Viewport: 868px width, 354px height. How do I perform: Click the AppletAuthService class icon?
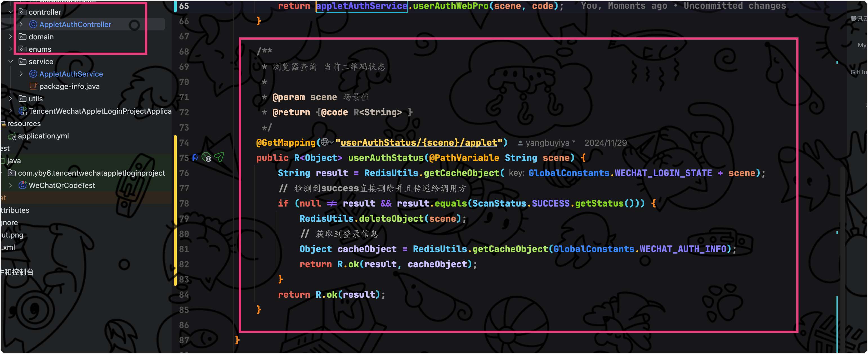click(33, 74)
